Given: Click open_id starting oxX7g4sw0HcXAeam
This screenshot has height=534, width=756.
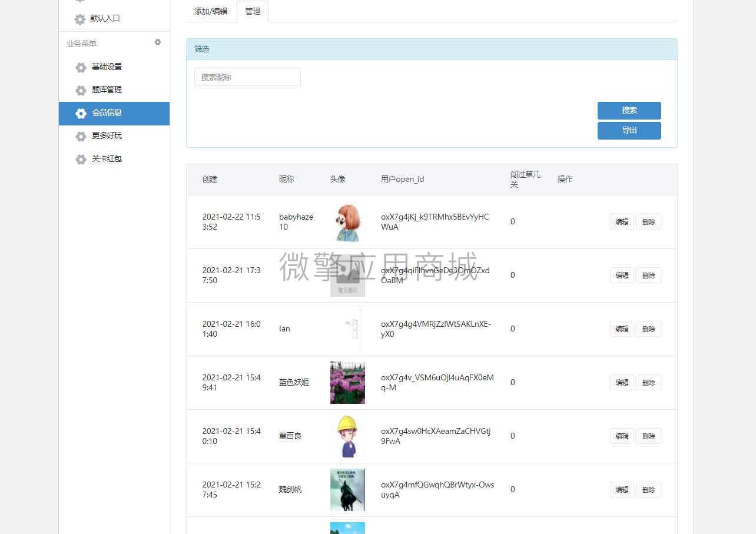Looking at the screenshot, I should (436, 436).
